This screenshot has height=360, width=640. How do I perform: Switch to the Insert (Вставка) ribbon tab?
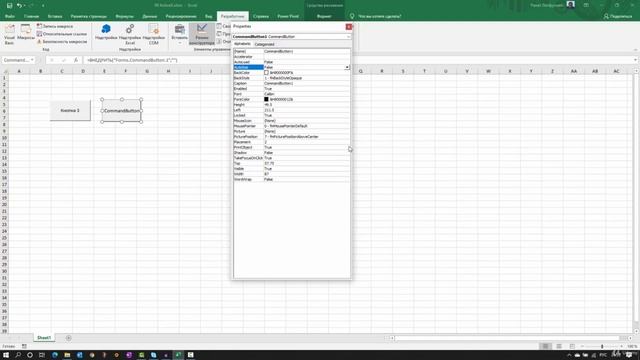pos(55,16)
